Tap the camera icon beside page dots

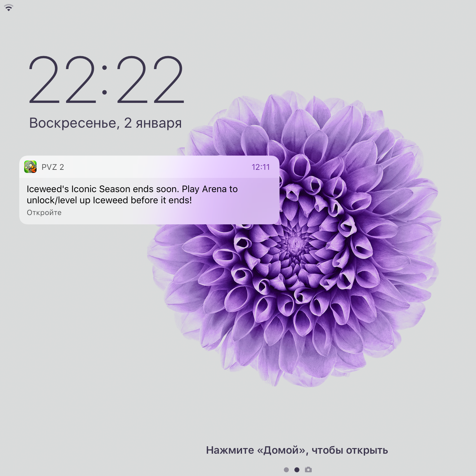click(308, 469)
